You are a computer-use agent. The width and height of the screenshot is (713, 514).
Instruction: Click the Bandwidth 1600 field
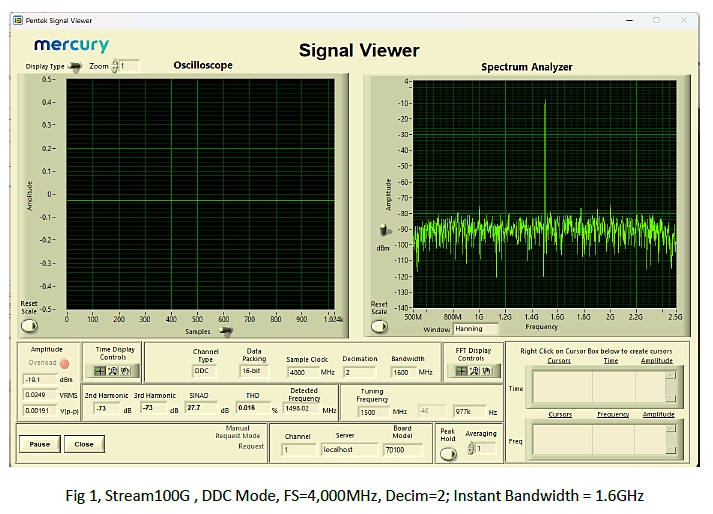[x=404, y=373]
